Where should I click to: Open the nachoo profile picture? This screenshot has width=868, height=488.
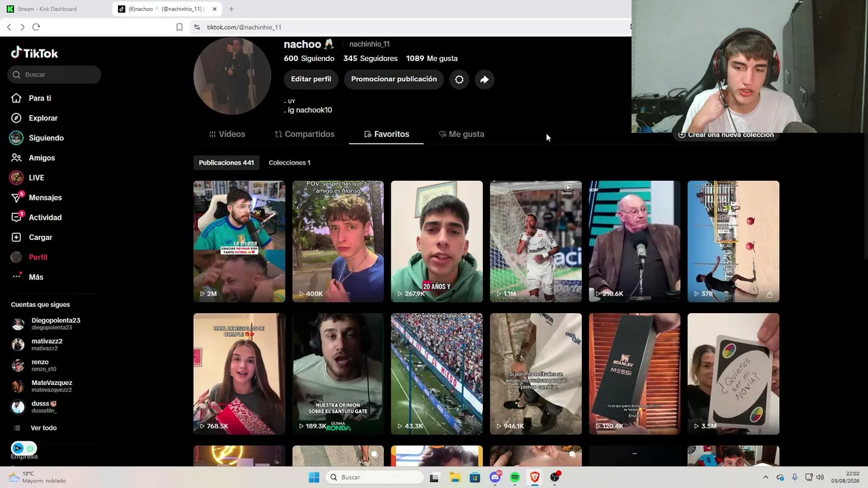[232, 75]
